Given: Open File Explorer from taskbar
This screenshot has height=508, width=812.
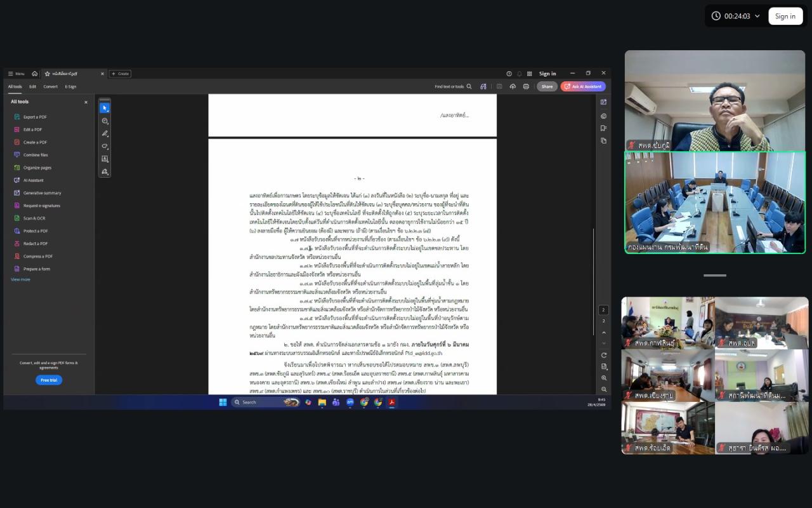Looking at the screenshot, I should point(322,402).
